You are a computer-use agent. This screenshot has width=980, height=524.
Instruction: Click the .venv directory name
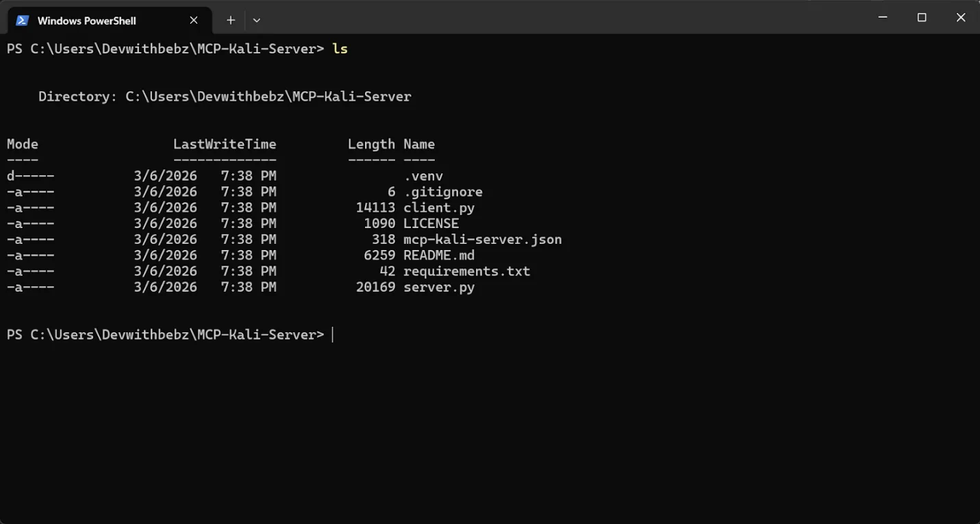point(425,175)
